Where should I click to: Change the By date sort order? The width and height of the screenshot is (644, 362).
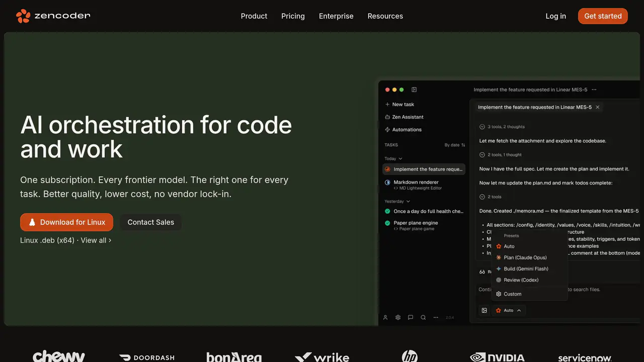coord(455,145)
